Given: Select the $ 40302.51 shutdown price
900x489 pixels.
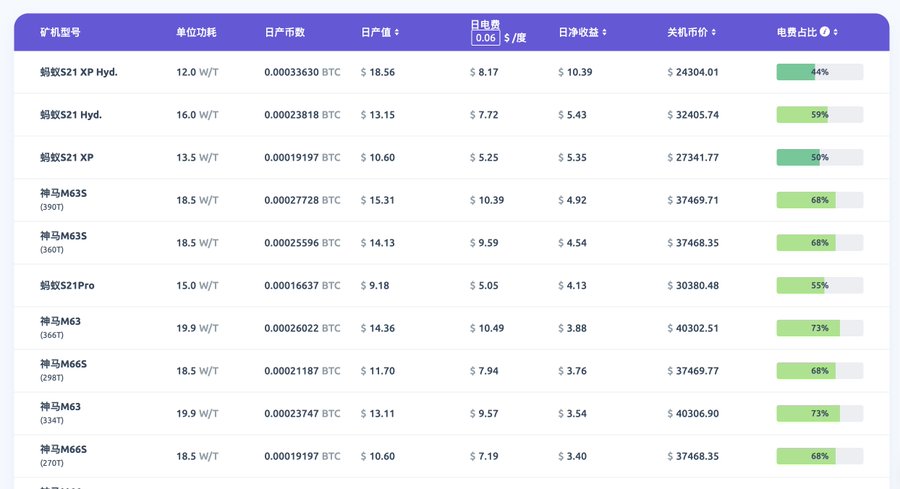Looking at the screenshot, I should tap(693, 328).
